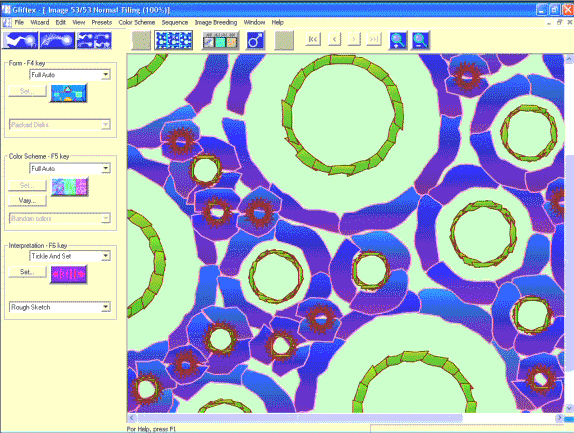Open the Image Breeding menu

coord(216,22)
